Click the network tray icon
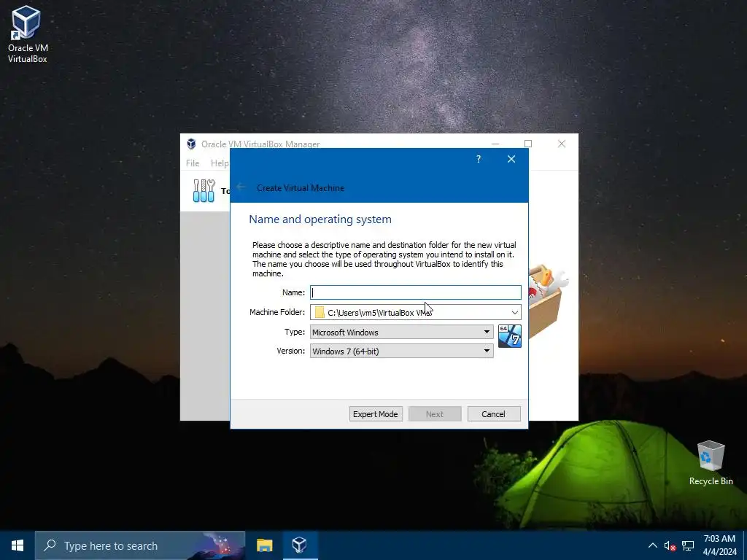 tap(687, 545)
